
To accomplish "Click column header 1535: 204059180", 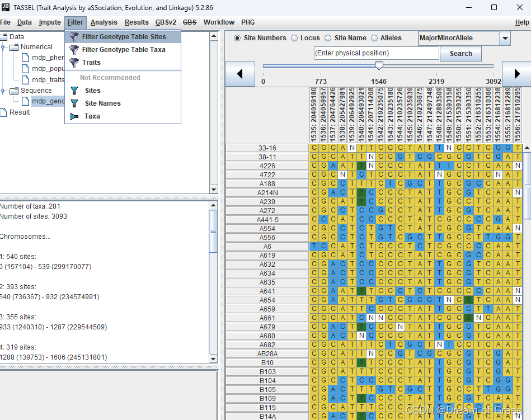I will (314, 115).
